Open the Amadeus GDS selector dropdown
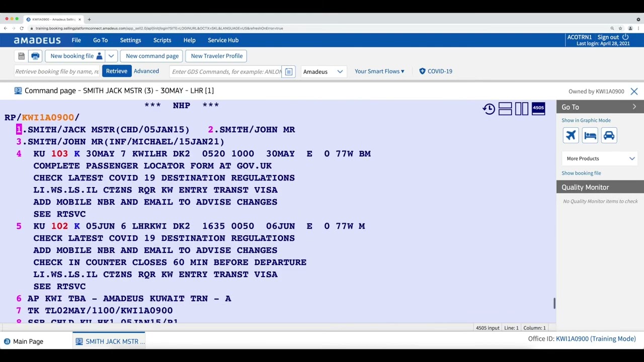Viewport: 644px width, 362px height. (323, 71)
